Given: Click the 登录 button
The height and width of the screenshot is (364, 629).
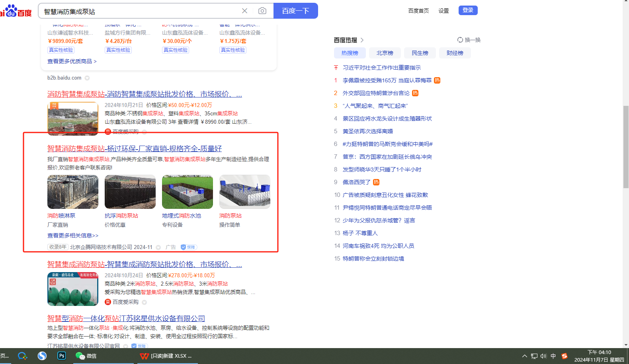Looking at the screenshot, I should click(468, 10).
